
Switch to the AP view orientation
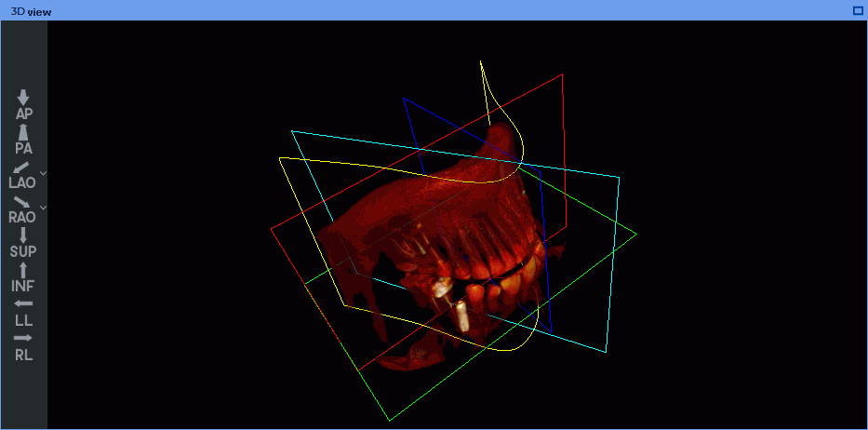23,105
